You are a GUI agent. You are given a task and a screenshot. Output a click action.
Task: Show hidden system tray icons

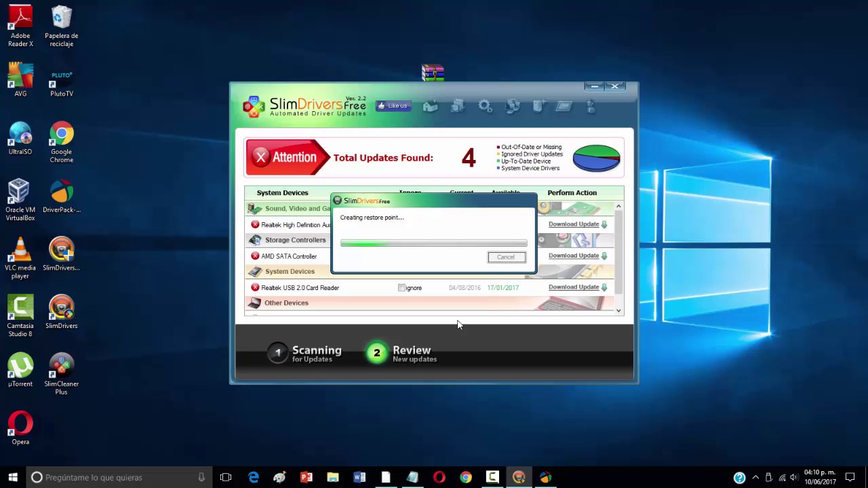pyautogui.click(x=755, y=478)
